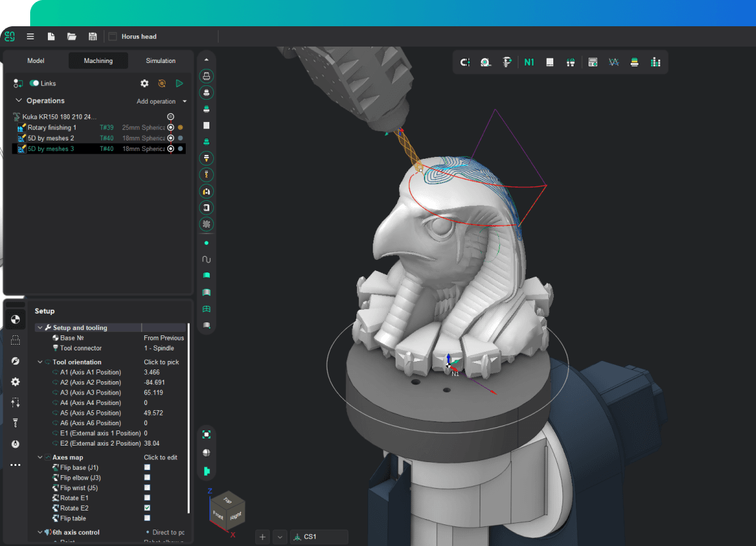The image size is (756, 546).
Task: Collapse the Operations section
Action: coord(19,100)
